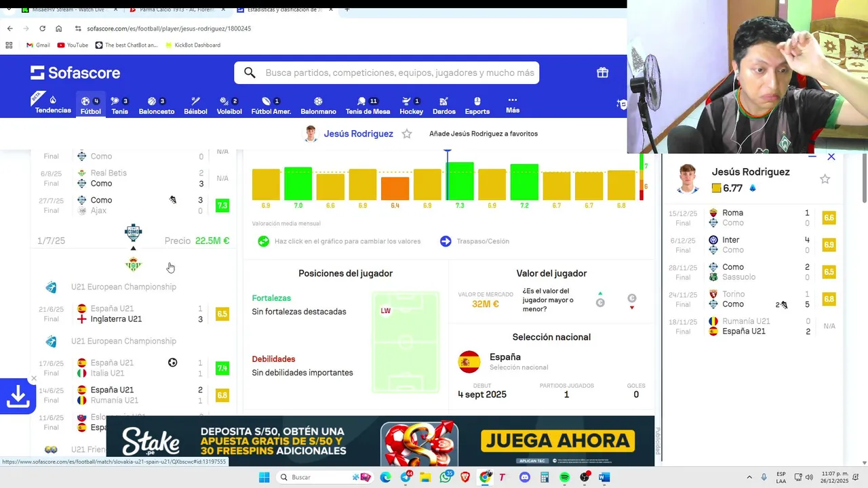
Task: Click the LW position marker on pitch
Action: tap(385, 311)
